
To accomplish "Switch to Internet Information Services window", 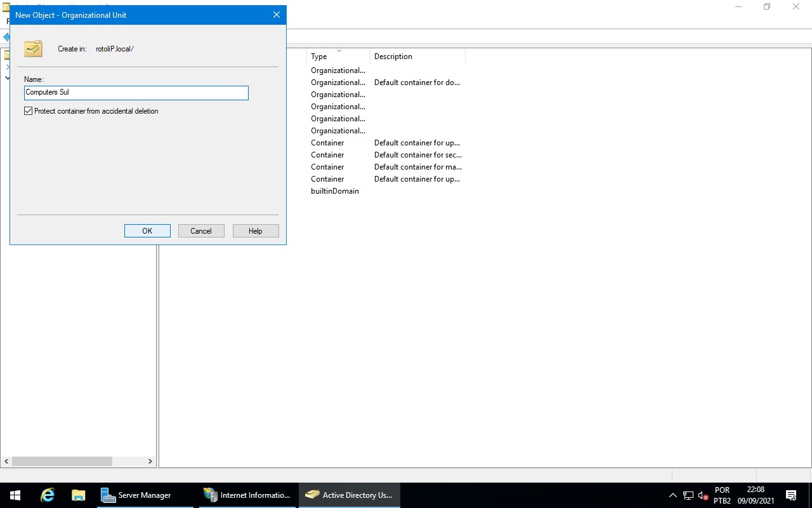I will (247, 495).
